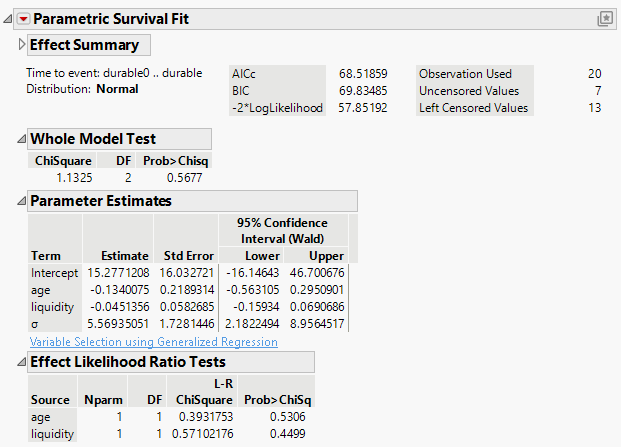This screenshot has height=447, width=621.
Task: Click the Uncensored Values label
Action: point(469,91)
